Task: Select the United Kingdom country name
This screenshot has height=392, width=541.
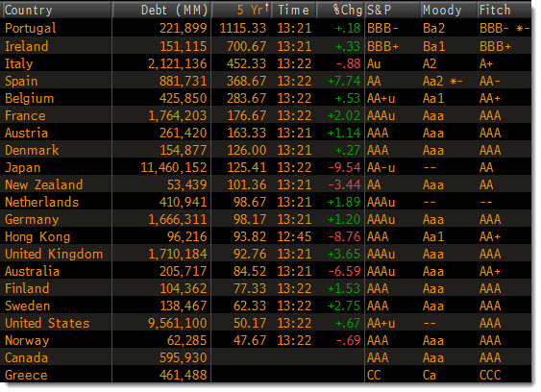Action: click(x=54, y=254)
